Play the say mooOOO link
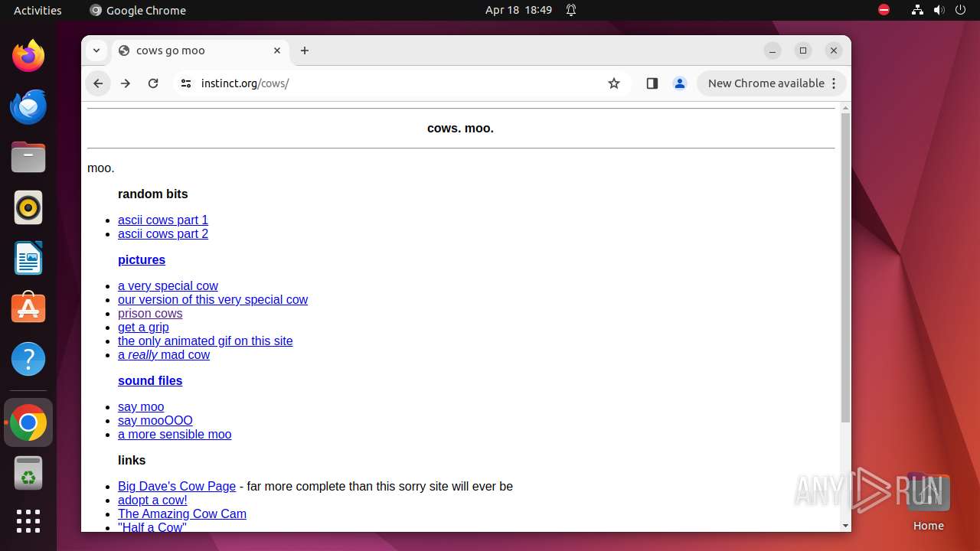 click(155, 420)
